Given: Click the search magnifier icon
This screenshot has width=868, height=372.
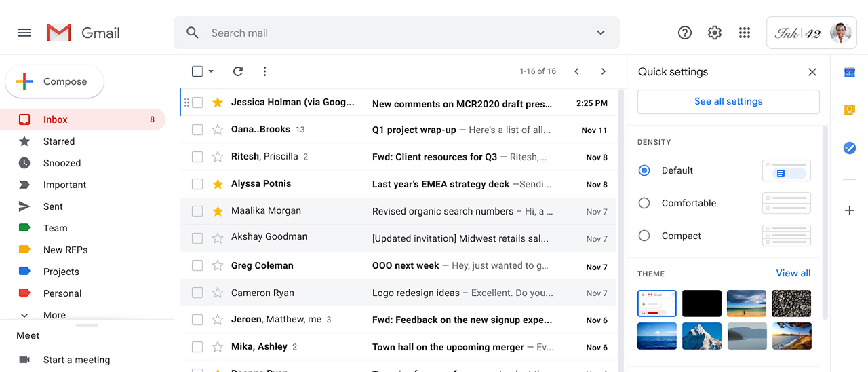Looking at the screenshot, I should tap(193, 33).
